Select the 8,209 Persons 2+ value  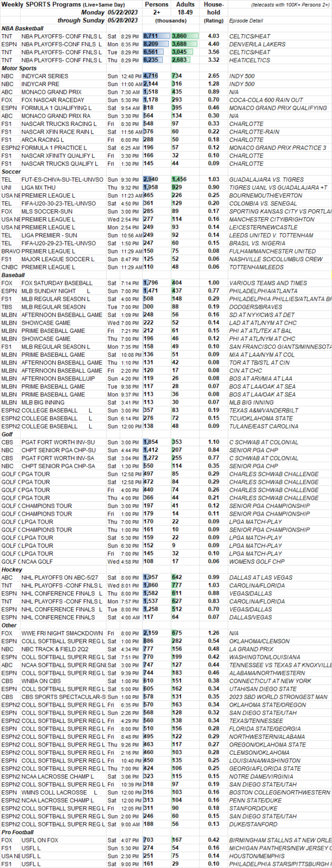pos(152,44)
